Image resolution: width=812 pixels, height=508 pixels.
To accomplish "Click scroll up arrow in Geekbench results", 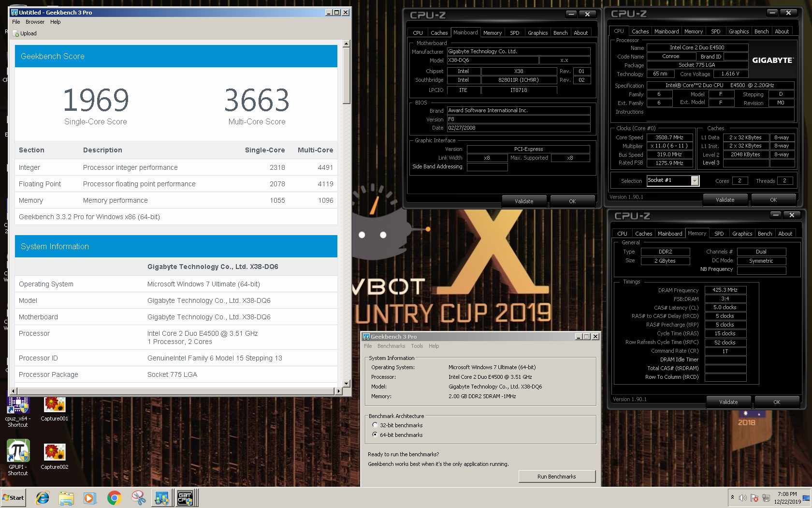I will pyautogui.click(x=346, y=44).
